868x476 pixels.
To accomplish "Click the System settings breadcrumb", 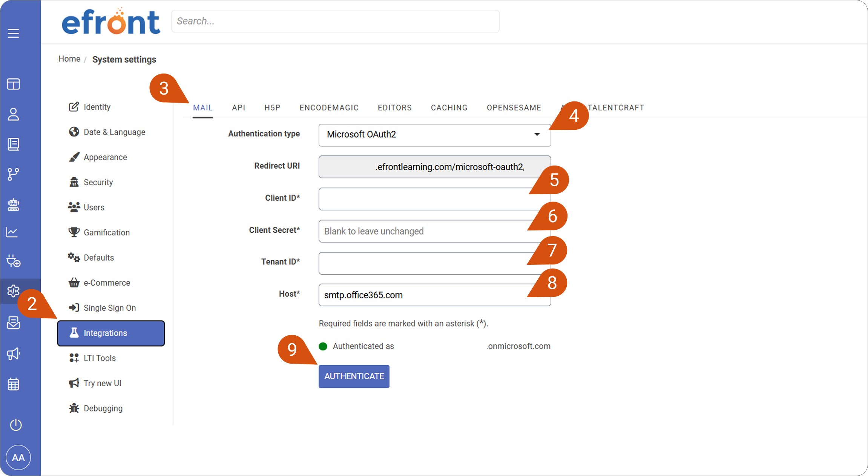I will [124, 60].
